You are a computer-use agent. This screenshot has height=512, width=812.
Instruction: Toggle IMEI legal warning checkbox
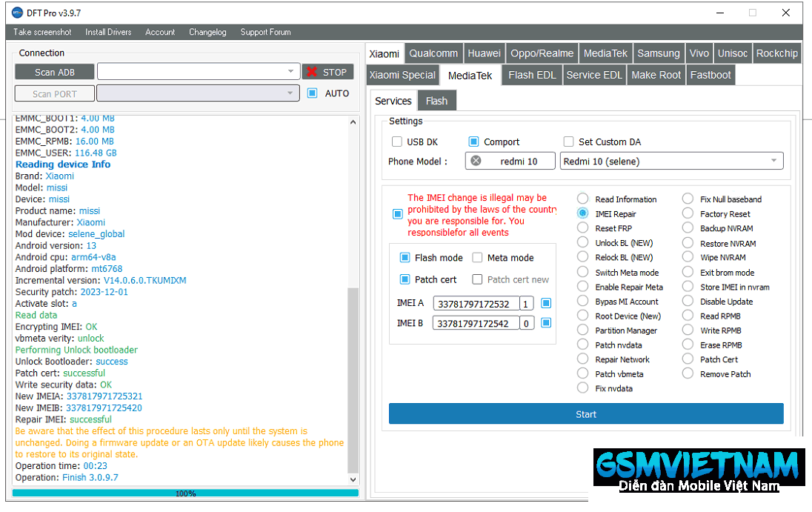(398, 214)
